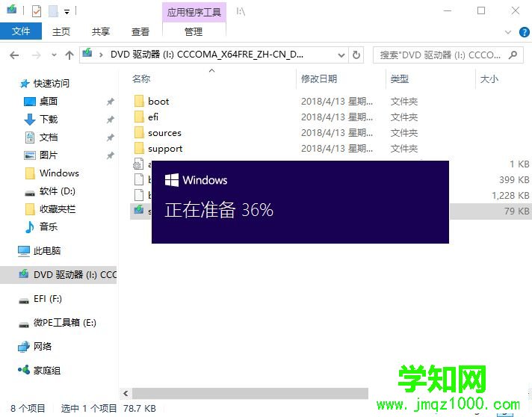Go back with the left arrow button
The image size is (532, 417).
(14, 55)
